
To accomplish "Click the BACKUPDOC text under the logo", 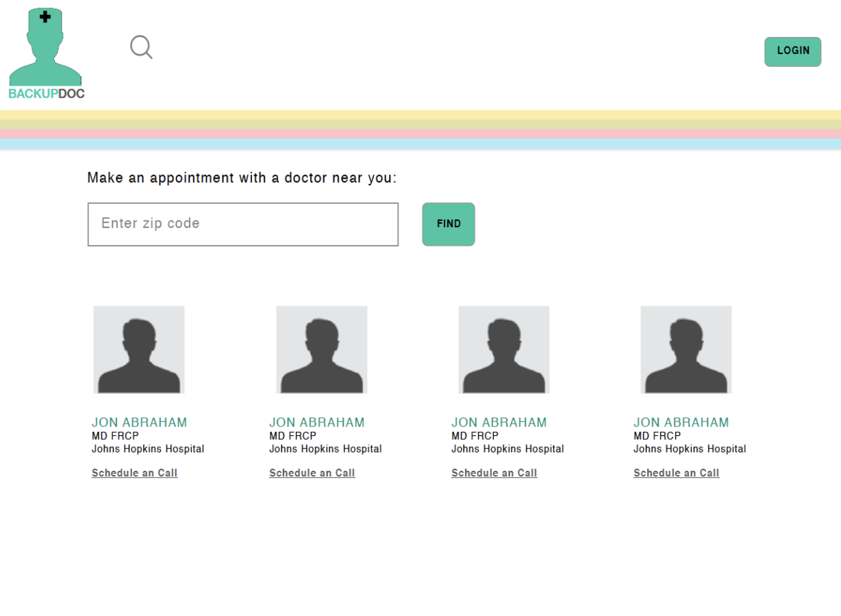I will click(47, 94).
